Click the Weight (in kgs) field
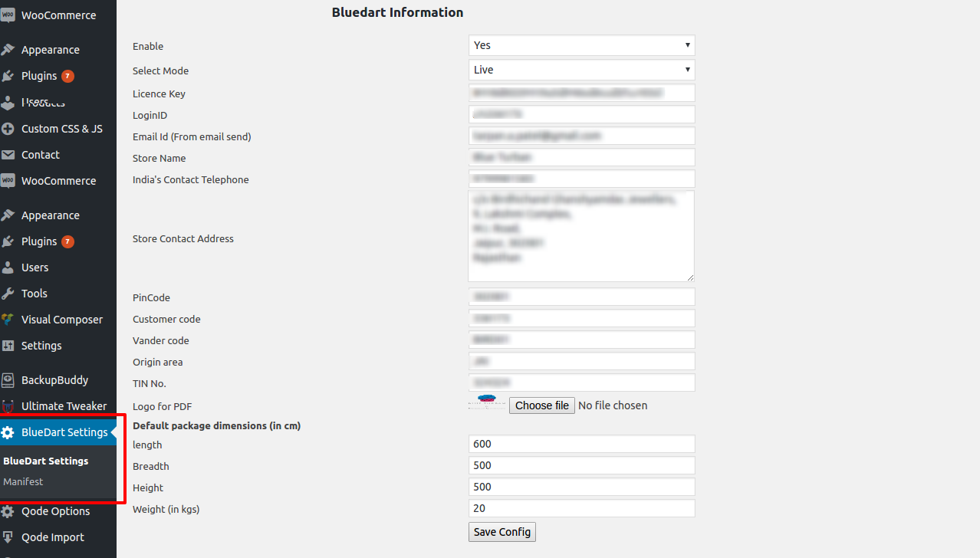Image resolution: width=980 pixels, height=558 pixels. coord(581,508)
